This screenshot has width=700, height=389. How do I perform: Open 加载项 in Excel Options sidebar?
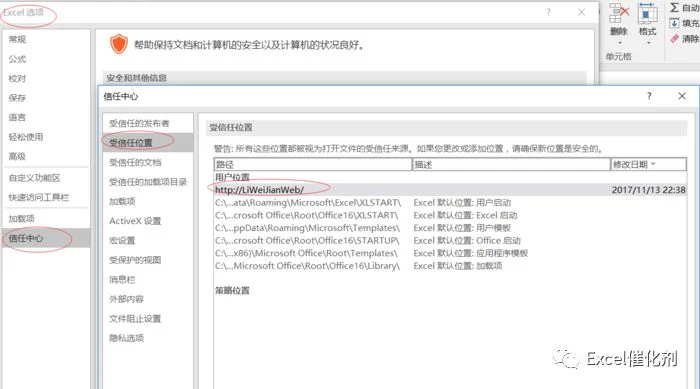click(x=46, y=219)
